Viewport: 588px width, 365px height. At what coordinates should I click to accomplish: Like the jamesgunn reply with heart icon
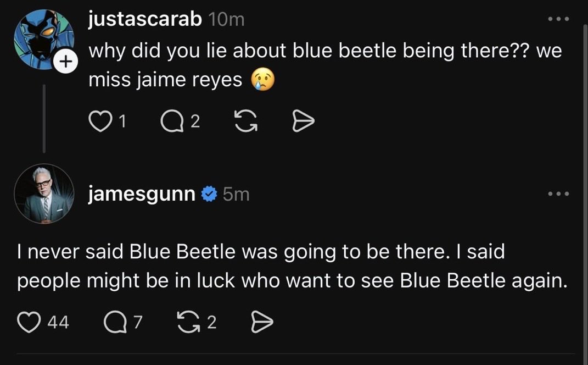tap(29, 322)
